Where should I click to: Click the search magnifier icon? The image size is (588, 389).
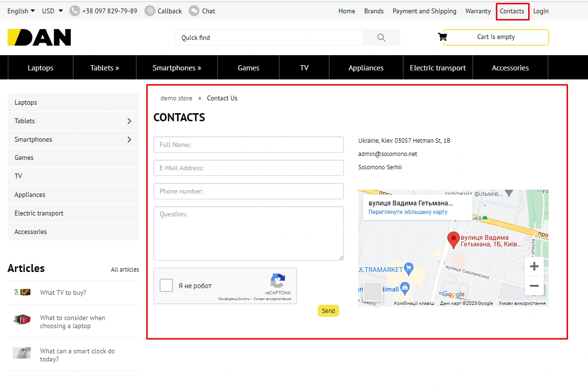(381, 38)
